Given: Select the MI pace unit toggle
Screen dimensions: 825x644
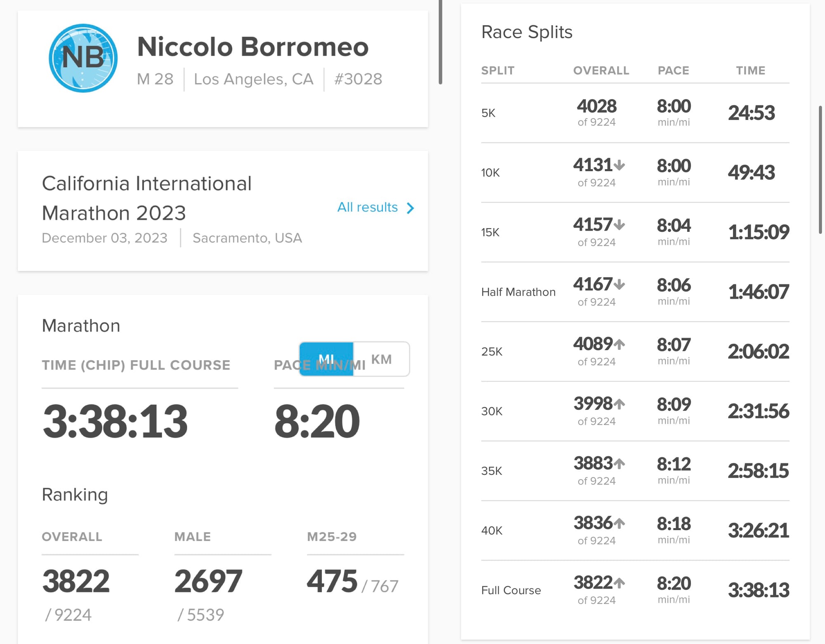Looking at the screenshot, I should pyautogui.click(x=326, y=359).
